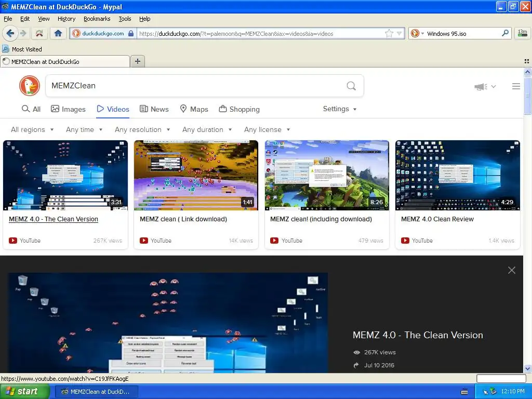
Task: Choose a search engine in the search box
Action: [x=417, y=33]
